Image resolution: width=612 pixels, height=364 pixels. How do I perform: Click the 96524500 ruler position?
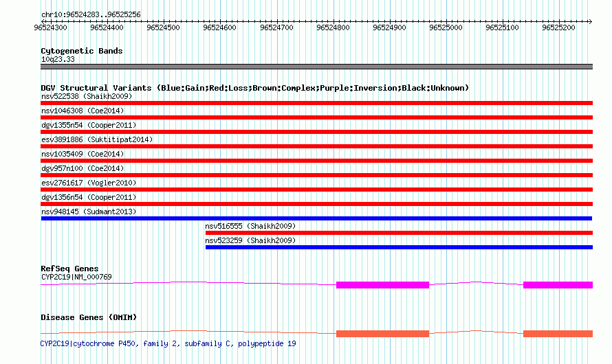[163, 27]
